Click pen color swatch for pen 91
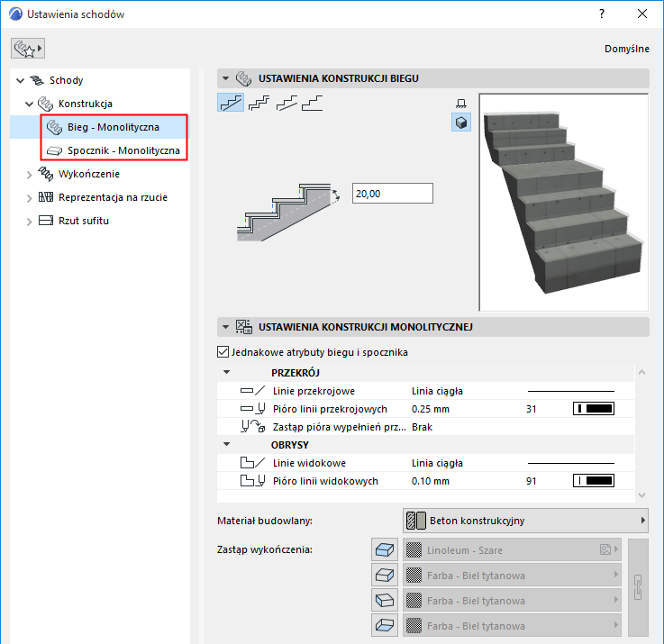This screenshot has width=664, height=644. coord(594,481)
